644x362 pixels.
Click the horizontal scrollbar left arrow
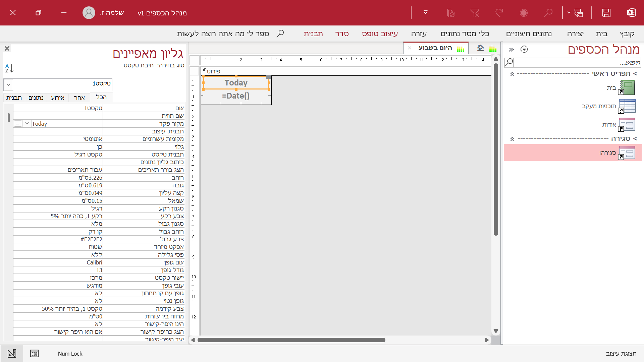[x=193, y=340]
